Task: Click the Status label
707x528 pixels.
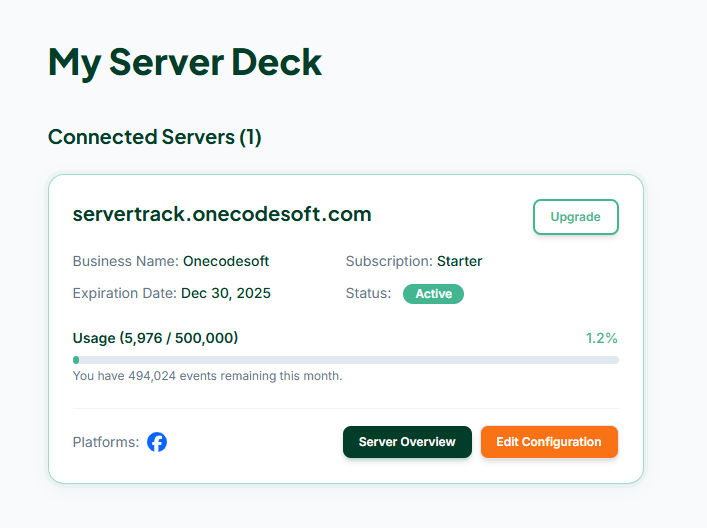Action: (x=368, y=294)
